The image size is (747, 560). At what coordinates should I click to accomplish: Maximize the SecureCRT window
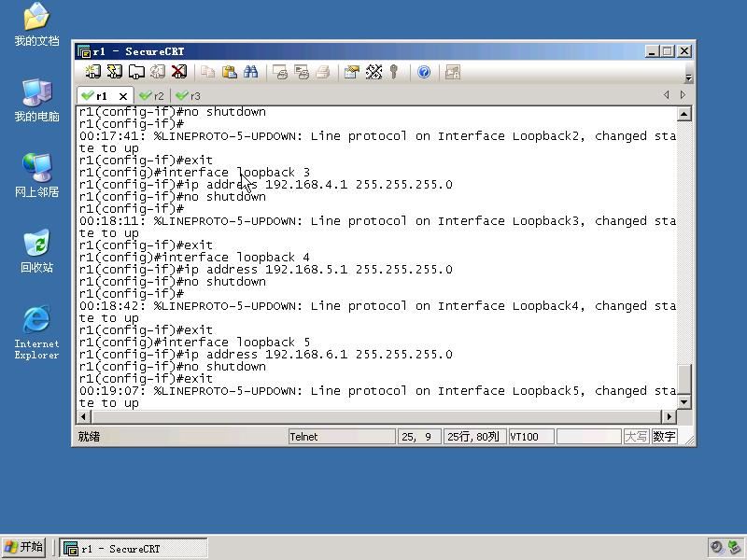click(668, 51)
